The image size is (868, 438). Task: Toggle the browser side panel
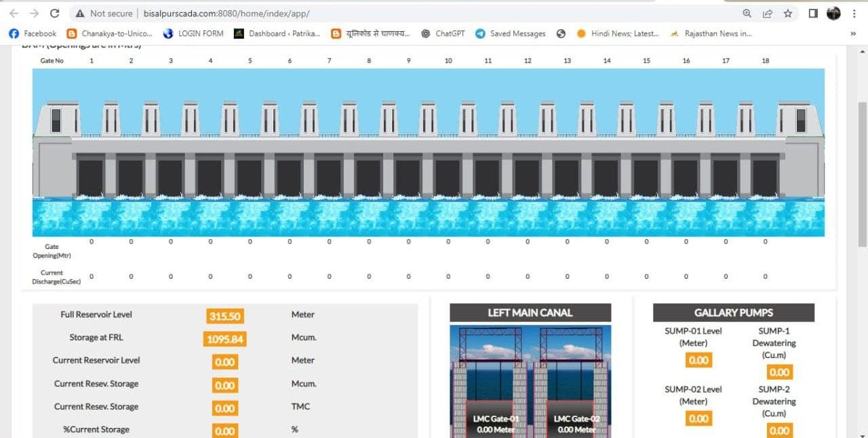click(813, 14)
